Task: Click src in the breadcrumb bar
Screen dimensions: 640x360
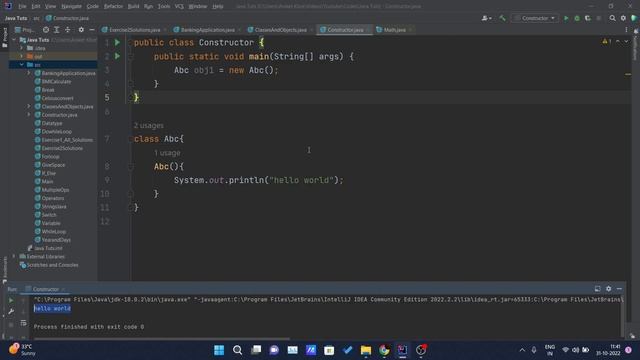Action: click(x=36, y=18)
